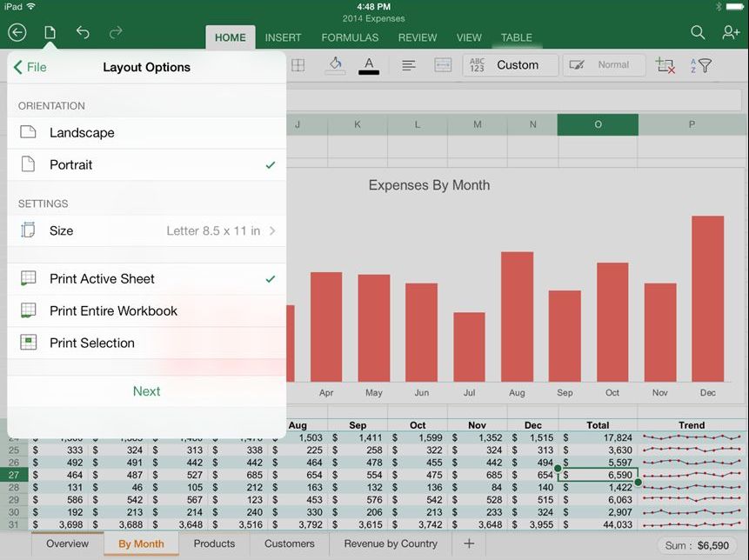
Task: Click the delete cells icon
Action: point(665,65)
